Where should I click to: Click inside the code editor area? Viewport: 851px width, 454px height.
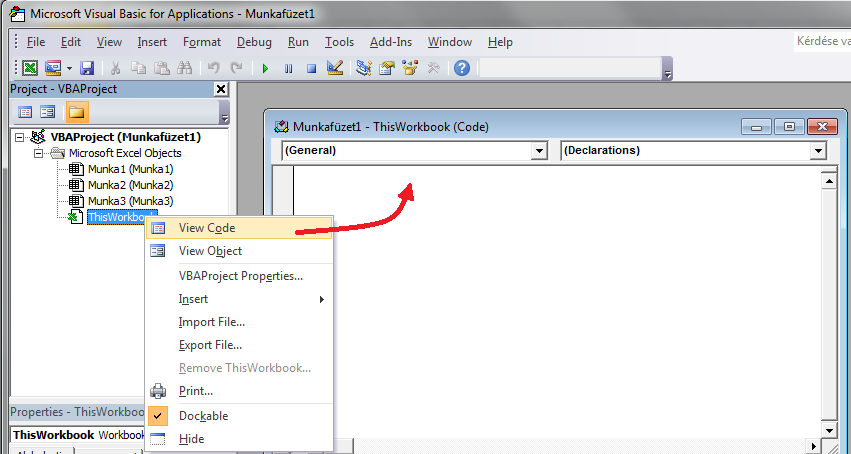pos(557,304)
